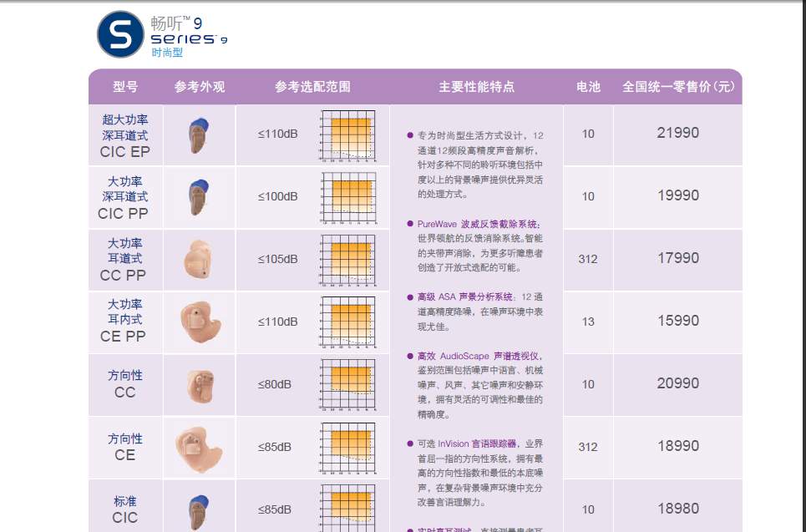Click the price 18980
Viewport: 806px width, 532px height.
678,509
